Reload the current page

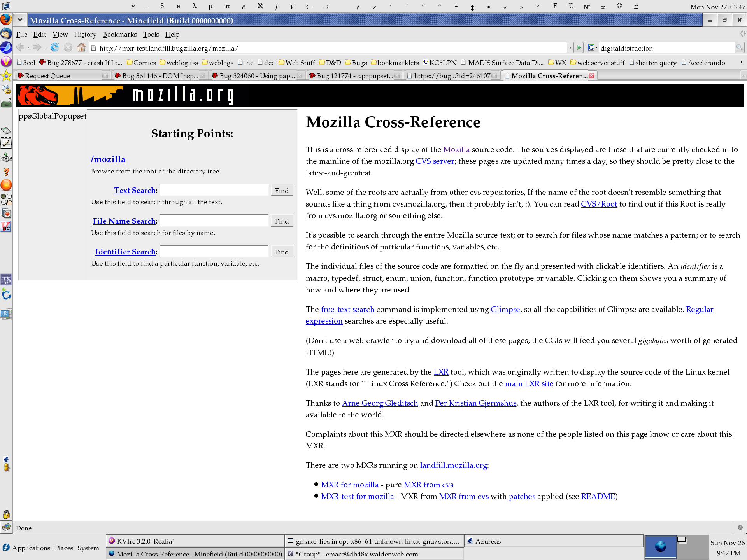tap(55, 47)
